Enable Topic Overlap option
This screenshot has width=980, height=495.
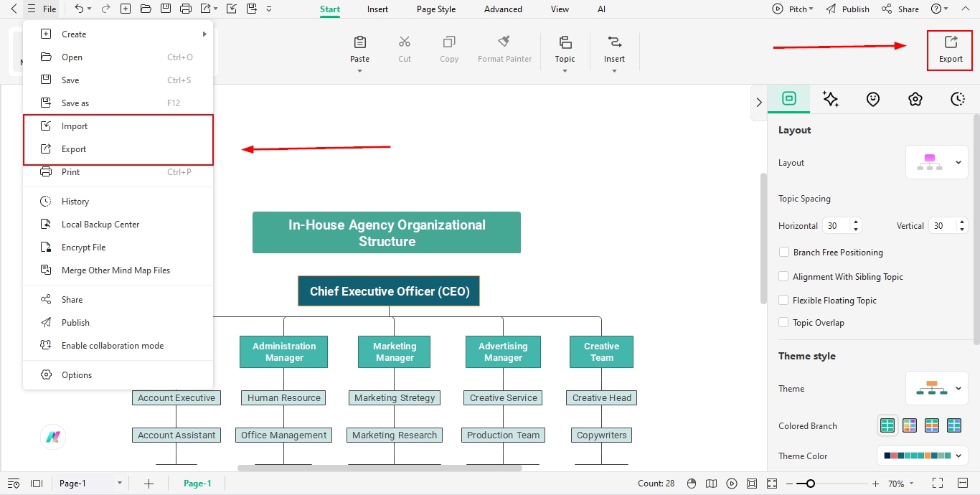click(783, 322)
